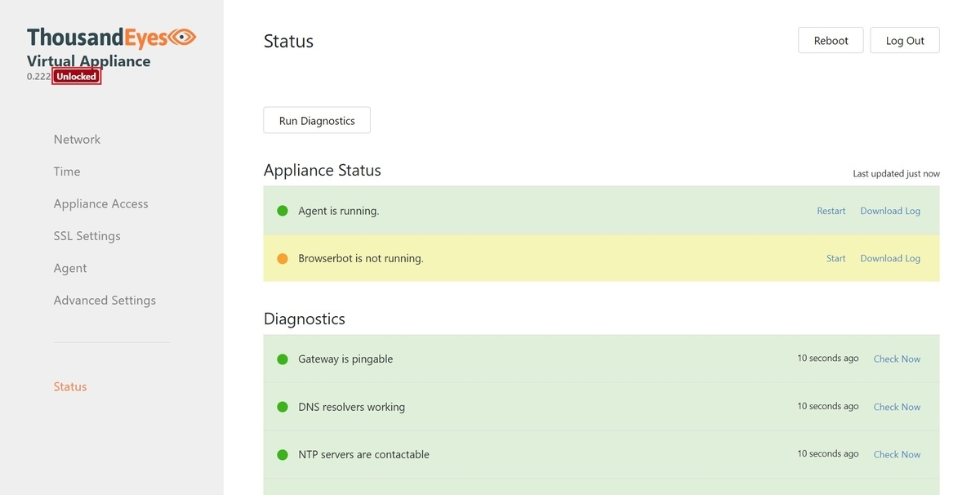Screen dimensions: 980x495
Task: Check DNS resolvers now
Action: coord(897,406)
